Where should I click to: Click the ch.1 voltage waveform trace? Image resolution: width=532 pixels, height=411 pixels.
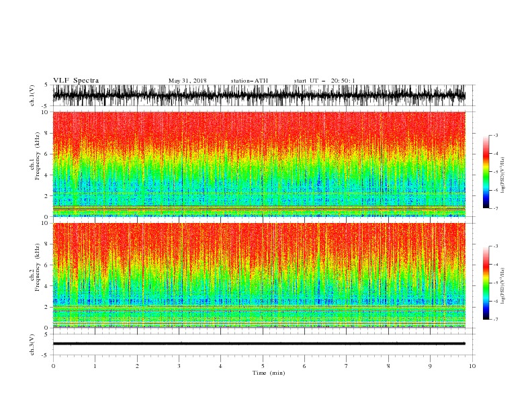tap(259, 95)
